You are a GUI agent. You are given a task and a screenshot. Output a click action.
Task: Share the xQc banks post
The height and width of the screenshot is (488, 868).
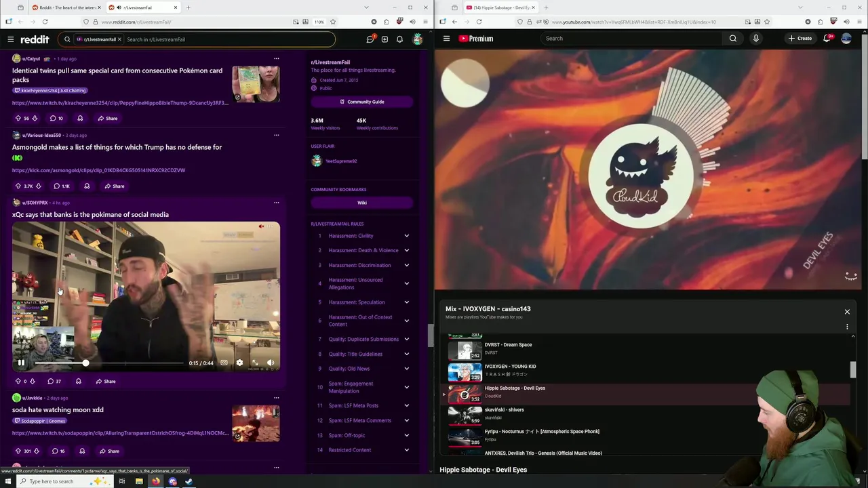[106, 381]
